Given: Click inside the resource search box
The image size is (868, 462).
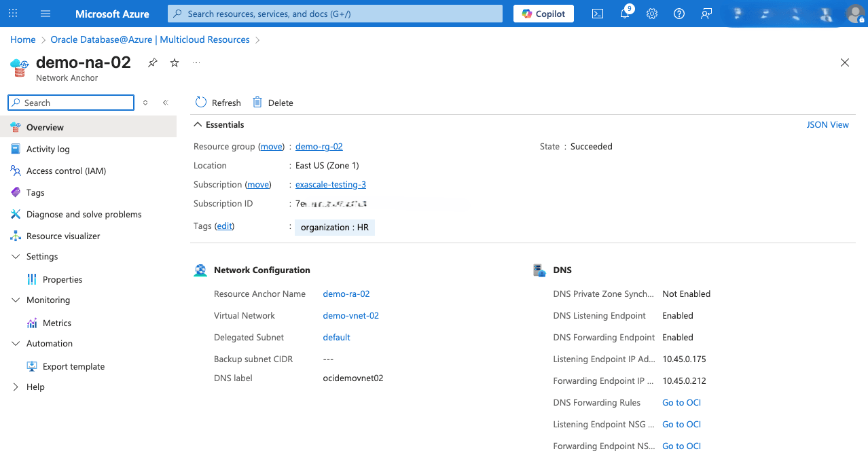Looking at the screenshot, I should [70, 102].
